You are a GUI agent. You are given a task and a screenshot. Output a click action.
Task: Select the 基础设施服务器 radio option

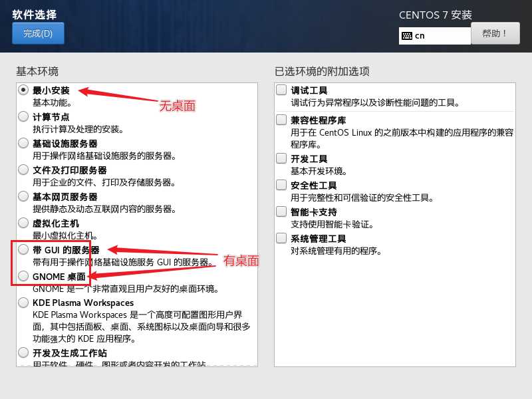23,143
